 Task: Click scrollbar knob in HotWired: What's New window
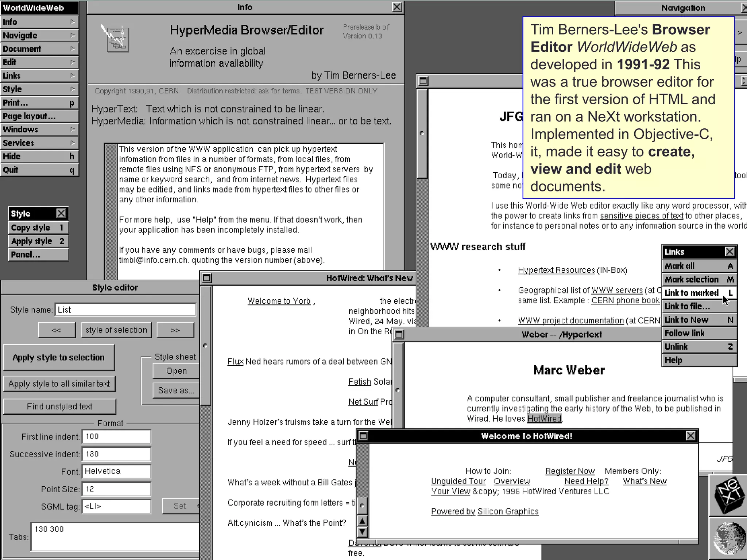[205, 346]
